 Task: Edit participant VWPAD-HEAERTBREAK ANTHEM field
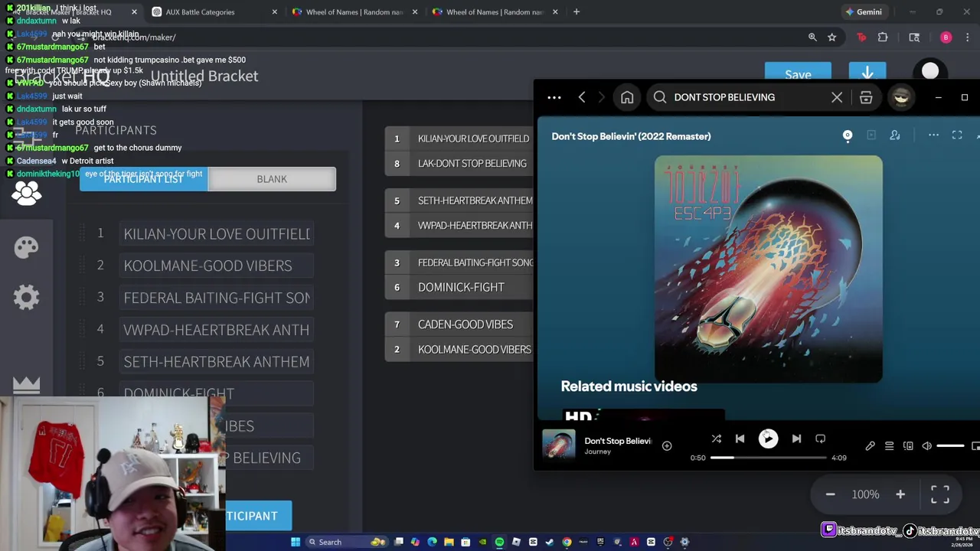tap(217, 330)
